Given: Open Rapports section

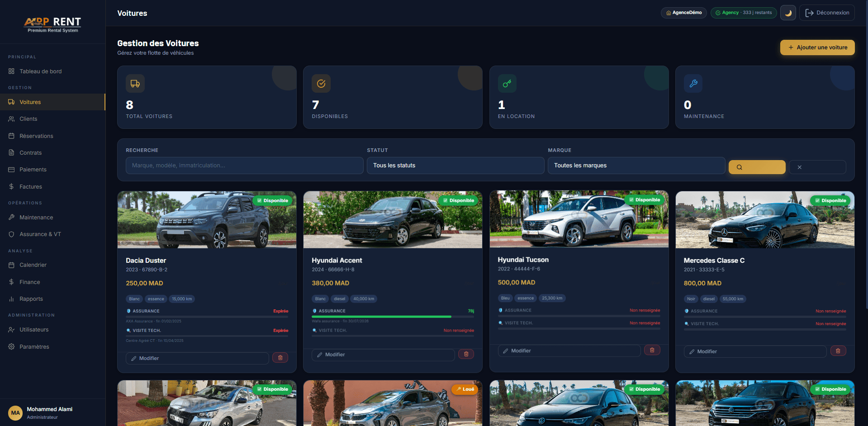Looking at the screenshot, I should coord(52,299).
